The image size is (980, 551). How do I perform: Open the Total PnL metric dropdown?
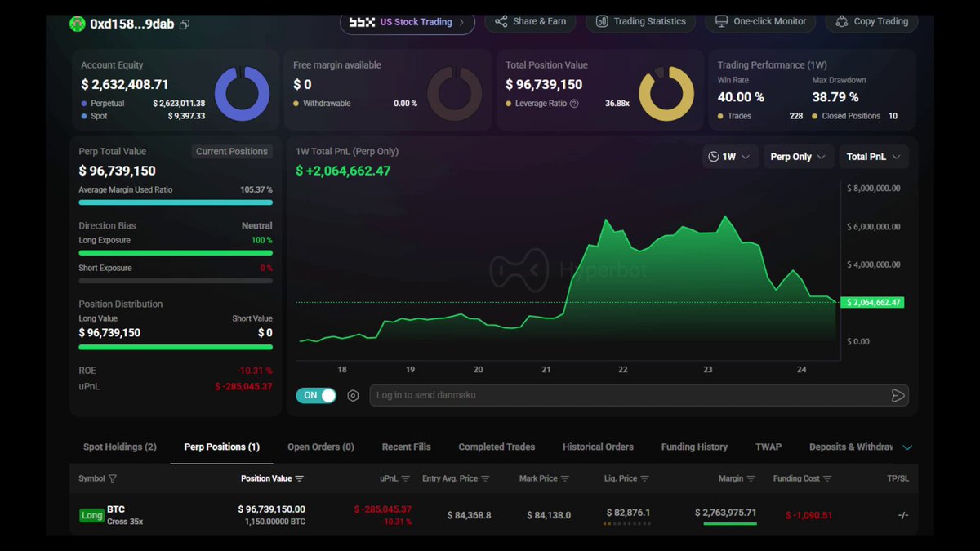[x=873, y=157]
